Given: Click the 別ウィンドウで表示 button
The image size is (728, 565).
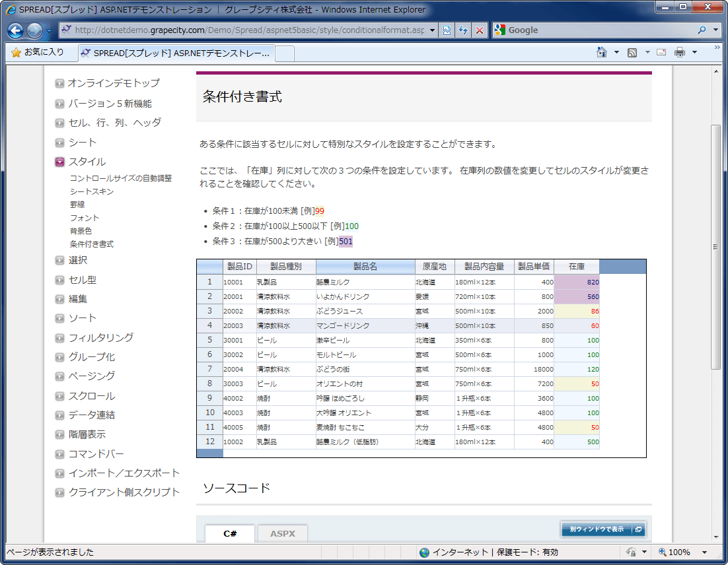Looking at the screenshot, I should coord(603,529).
